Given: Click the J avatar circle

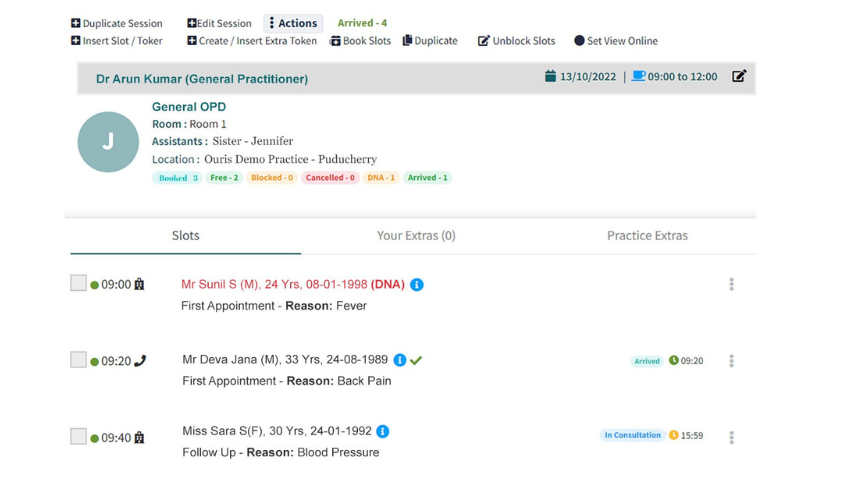Looking at the screenshot, I should pos(108,142).
